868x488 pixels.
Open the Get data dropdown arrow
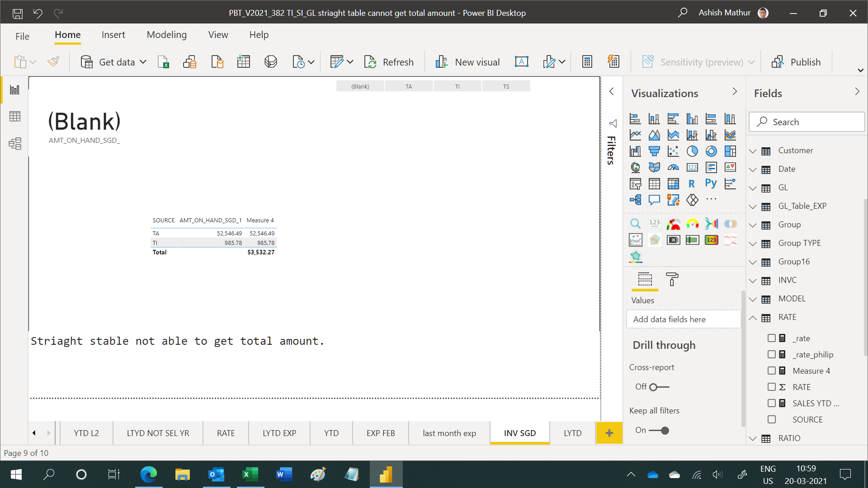[x=143, y=62]
